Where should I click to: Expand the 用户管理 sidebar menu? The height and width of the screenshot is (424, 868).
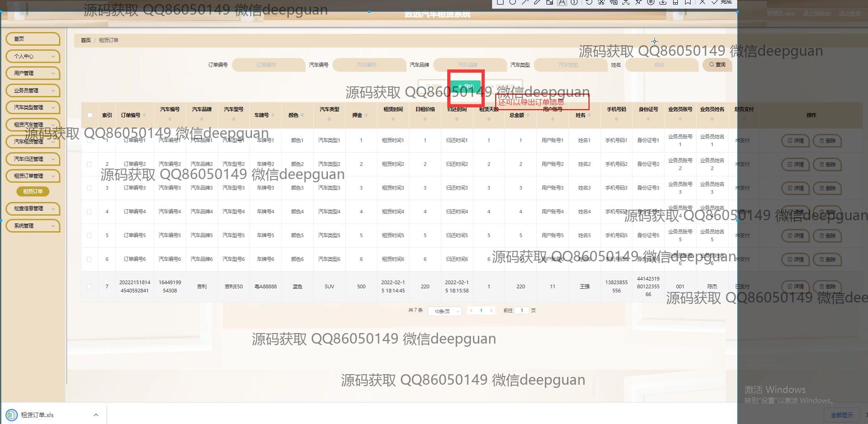point(33,73)
